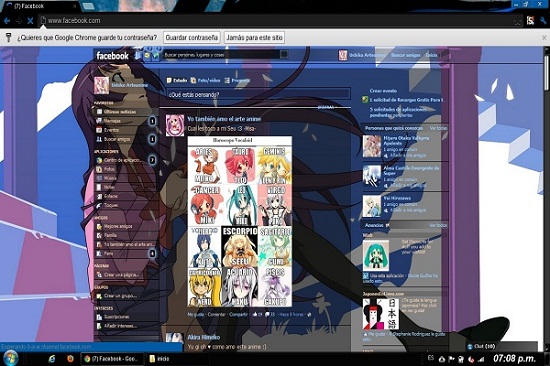Launch Internet Explorer from taskbar
The height and width of the screenshot is (366, 550).
pyautogui.click(x=52, y=359)
